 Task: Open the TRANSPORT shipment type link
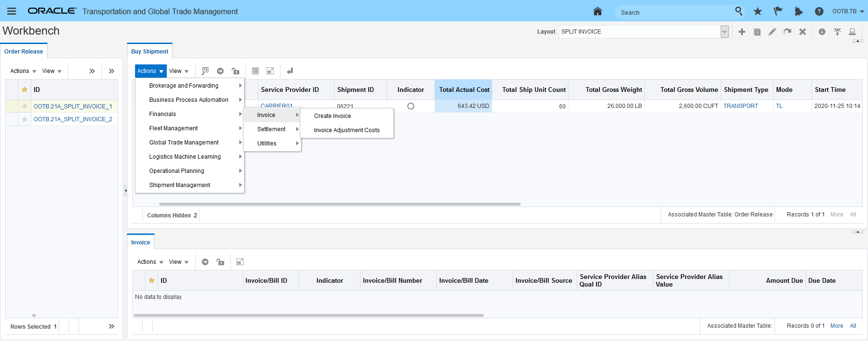pos(741,106)
